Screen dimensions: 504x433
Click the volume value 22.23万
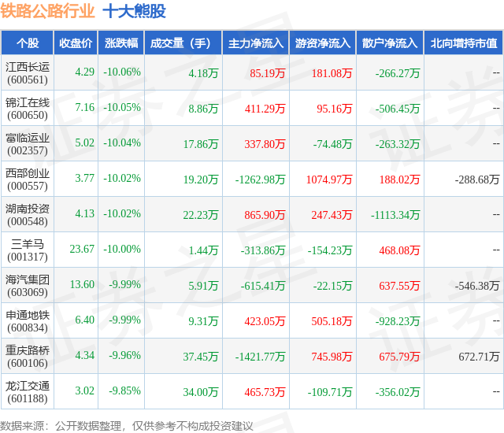201,215
